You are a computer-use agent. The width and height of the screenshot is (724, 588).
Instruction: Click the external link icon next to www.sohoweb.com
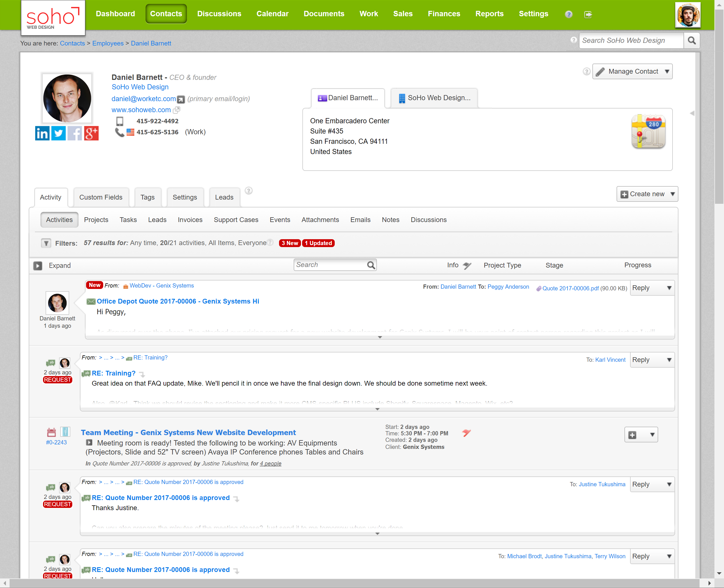pos(176,110)
